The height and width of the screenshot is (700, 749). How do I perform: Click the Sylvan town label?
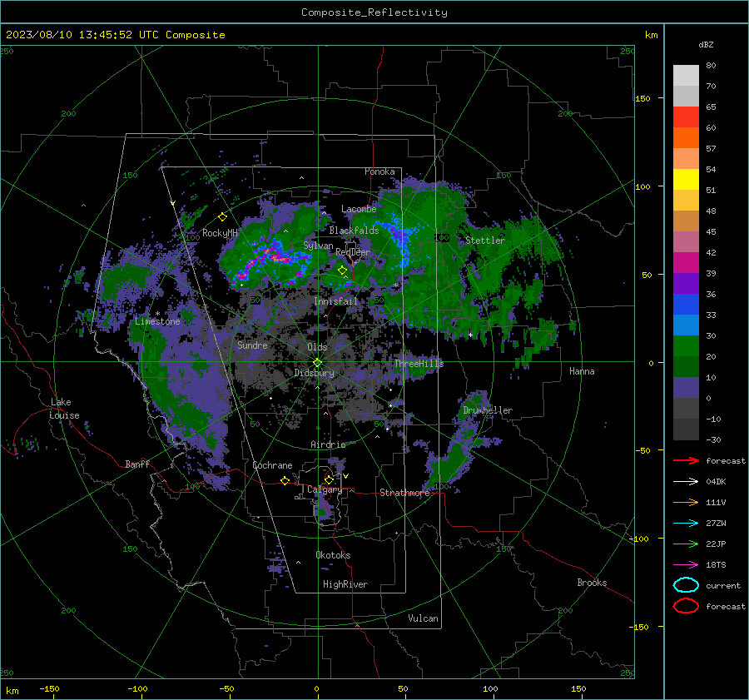coord(318,245)
